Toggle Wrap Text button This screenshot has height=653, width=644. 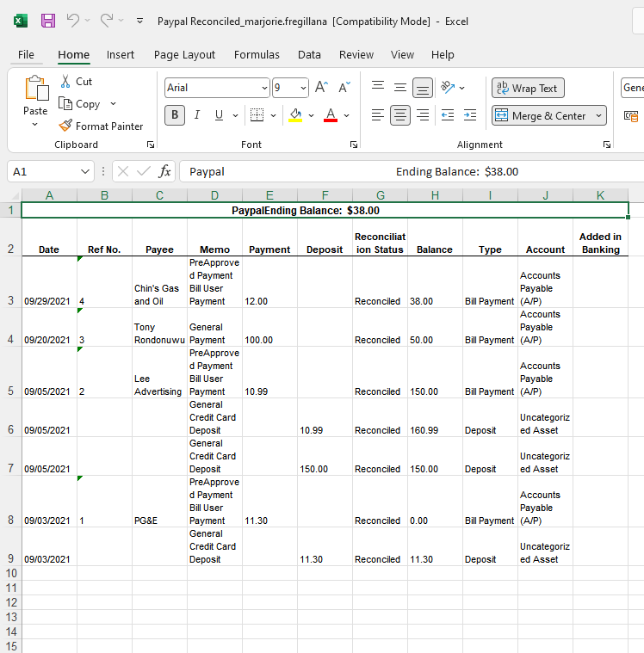point(528,88)
